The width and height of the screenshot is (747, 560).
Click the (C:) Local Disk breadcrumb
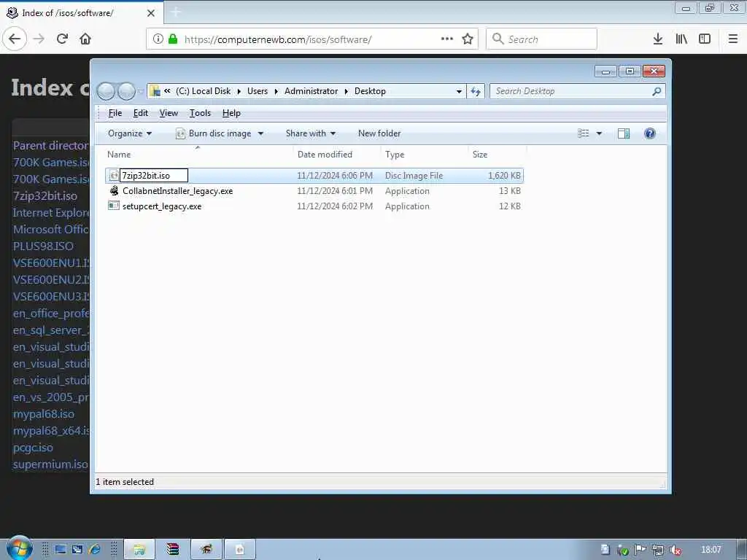pyautogui.click(x=203, y=91)
